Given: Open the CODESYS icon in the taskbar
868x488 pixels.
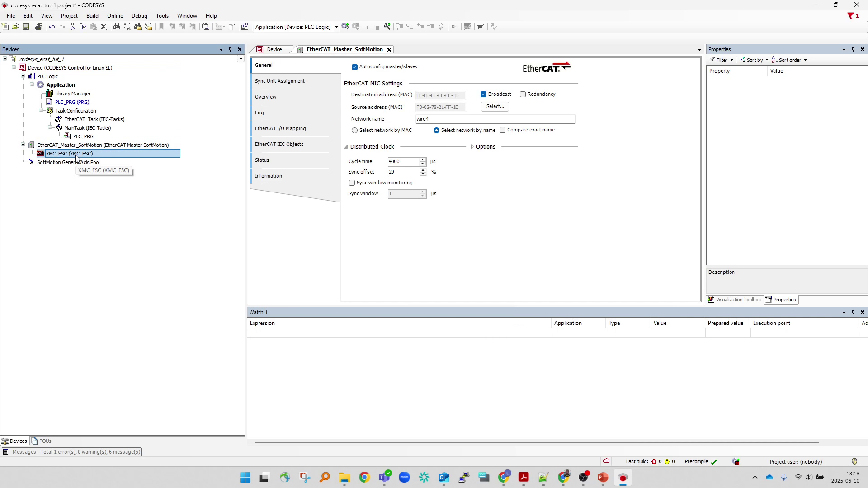Looking at the screenshot, I should tap(623, 477).
